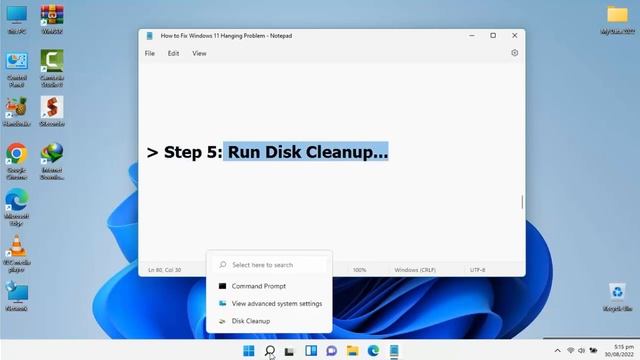Image resolution: width=640 pixels, height=360 pixels.
Task: Select the orange S desktop shortcut
Action: point(52,111)
